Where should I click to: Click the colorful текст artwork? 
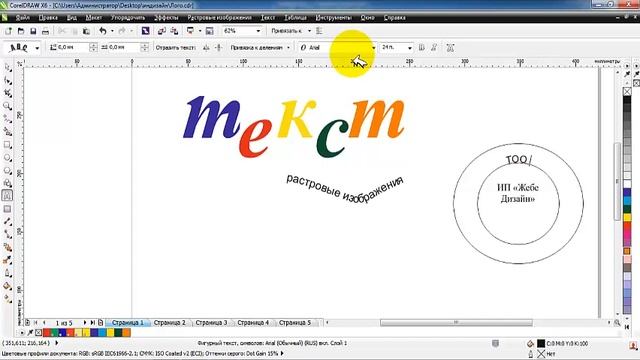click(x=294, y=127)
